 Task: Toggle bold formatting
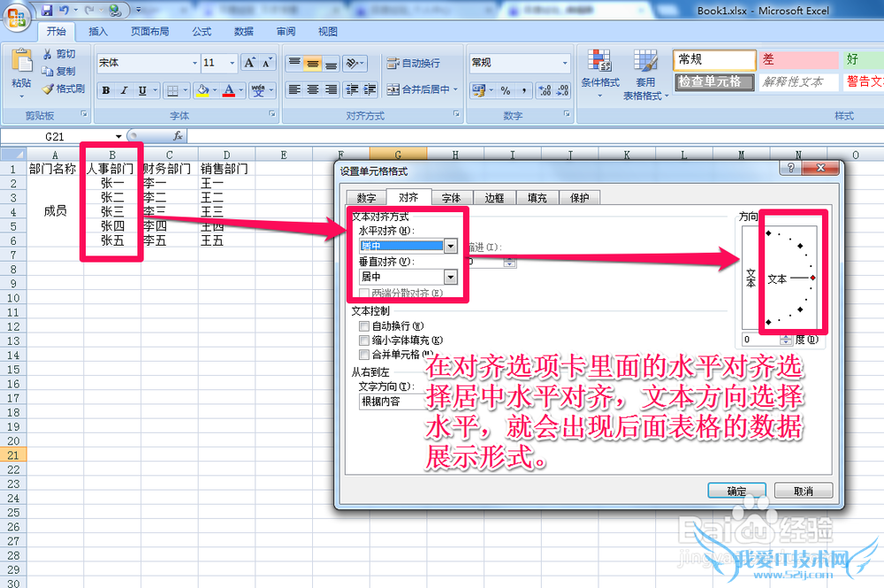[106, 90]
